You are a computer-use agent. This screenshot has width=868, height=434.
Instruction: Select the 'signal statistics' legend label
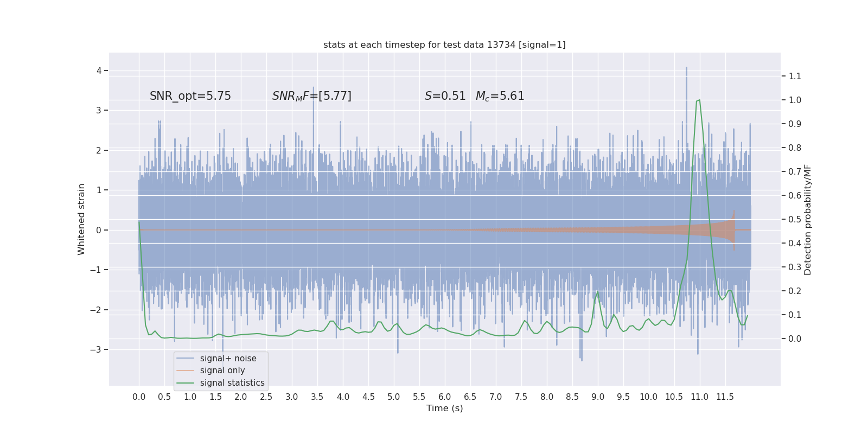[x=232, y=383]
